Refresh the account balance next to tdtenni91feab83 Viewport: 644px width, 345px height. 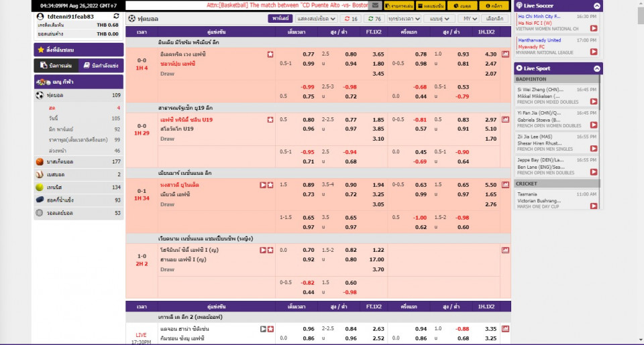coord(116,16)
